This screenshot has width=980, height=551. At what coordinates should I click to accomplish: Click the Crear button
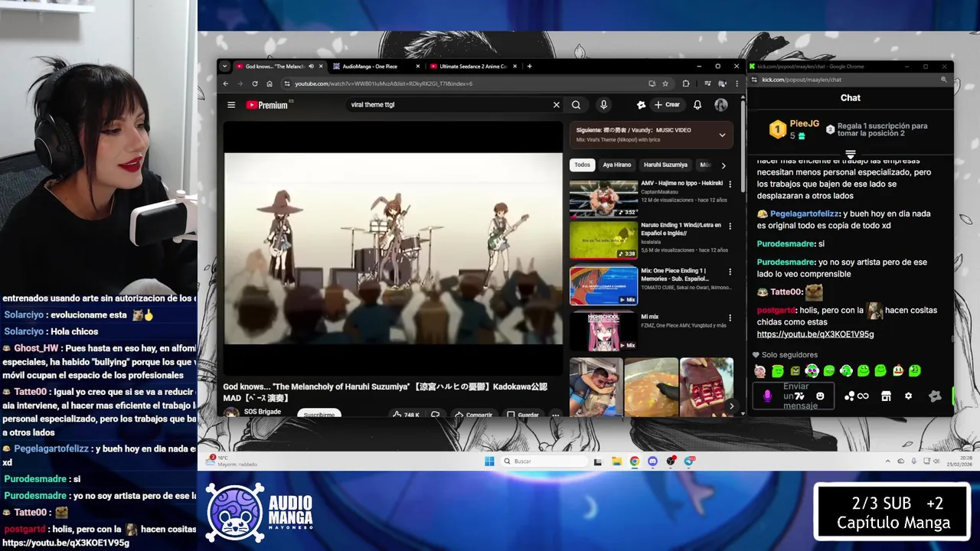point(667,105)
